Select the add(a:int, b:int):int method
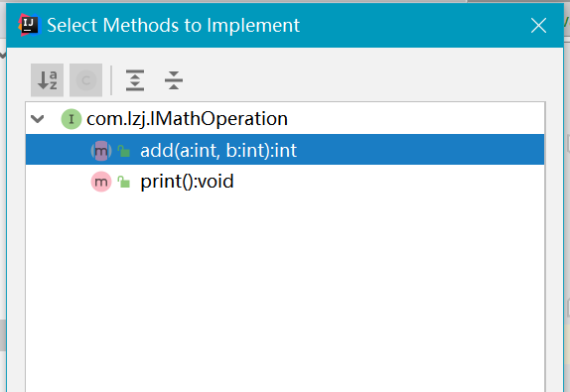Viewport: 570px width, 392px height. click(x=285, y=149)
